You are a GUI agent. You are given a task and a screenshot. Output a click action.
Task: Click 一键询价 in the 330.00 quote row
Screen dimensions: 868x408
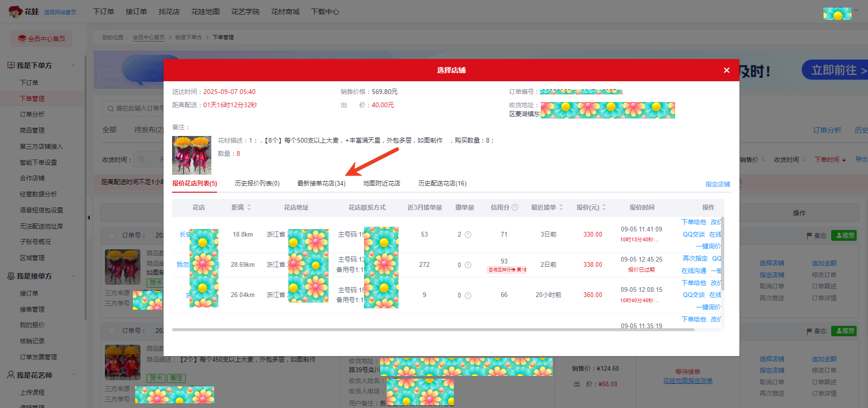pyautogui.click(x=708, y=246)
